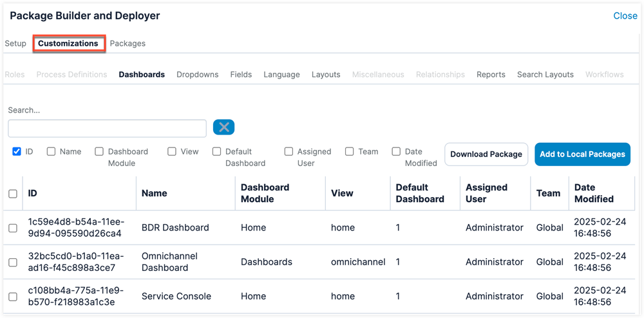Check the Dashboard Module filter checkbox
The image size is (644, 318).
pos(99,152)
